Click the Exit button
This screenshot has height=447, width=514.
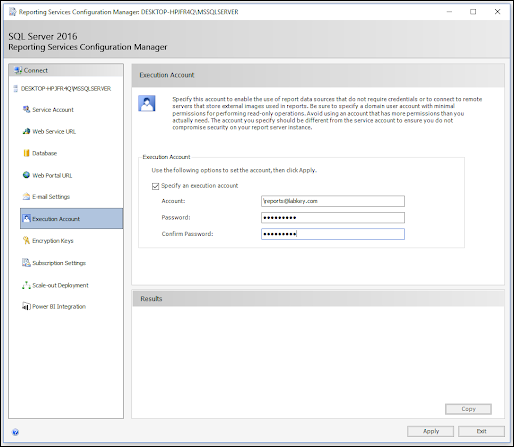point(481,431)
